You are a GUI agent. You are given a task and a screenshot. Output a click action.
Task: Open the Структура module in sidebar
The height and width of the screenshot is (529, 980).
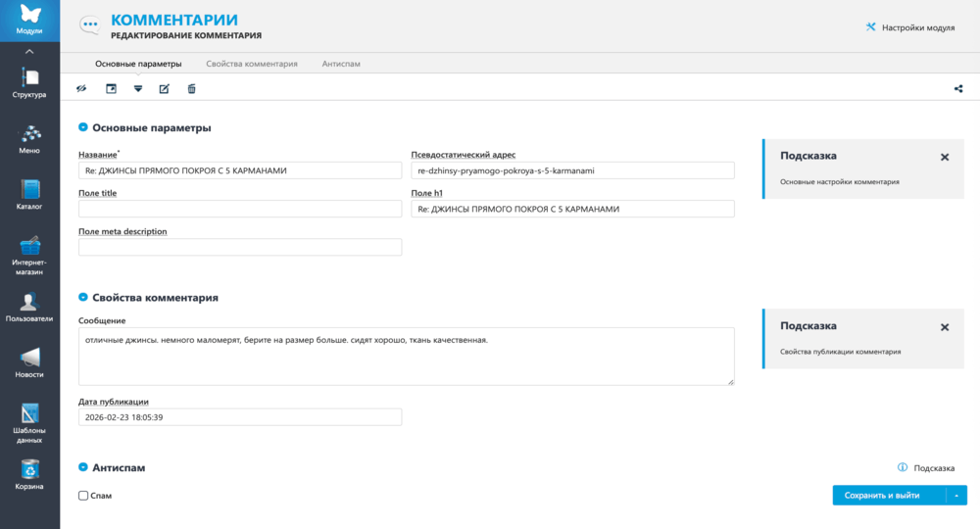click(x=29, y=82)
